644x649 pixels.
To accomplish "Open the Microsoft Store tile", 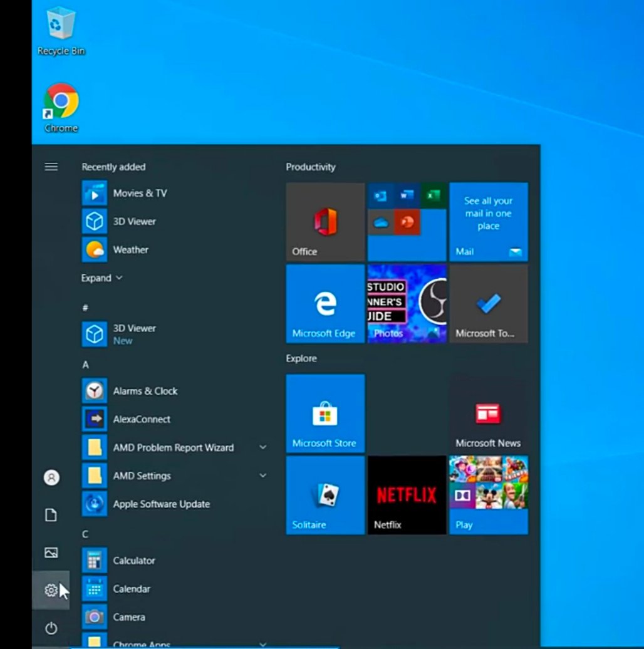I will tap(325, 413).
